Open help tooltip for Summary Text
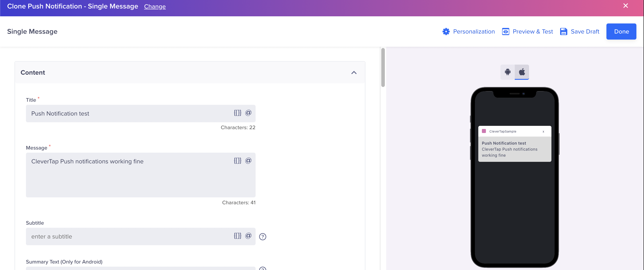 click(x=263, y=268)
